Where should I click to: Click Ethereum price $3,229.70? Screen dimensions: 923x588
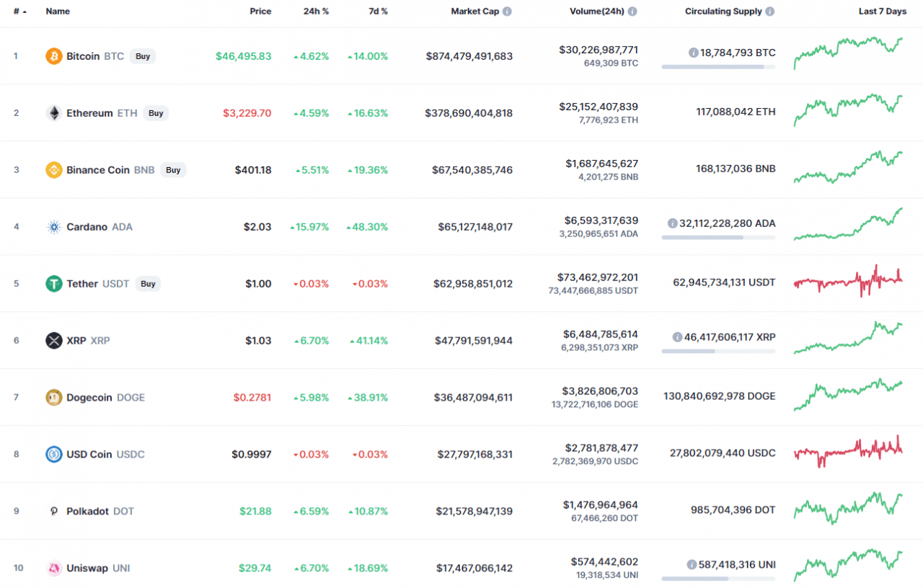[x=247, y=113]
